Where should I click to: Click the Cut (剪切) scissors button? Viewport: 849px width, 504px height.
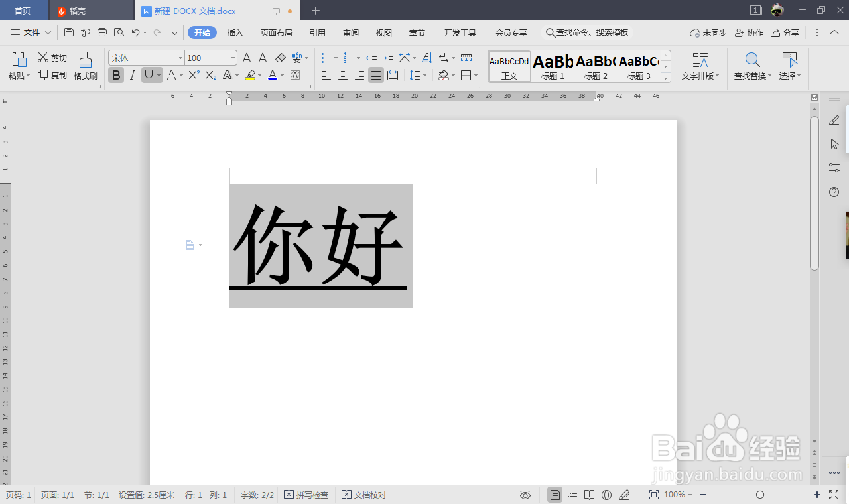tap(52, 58)
